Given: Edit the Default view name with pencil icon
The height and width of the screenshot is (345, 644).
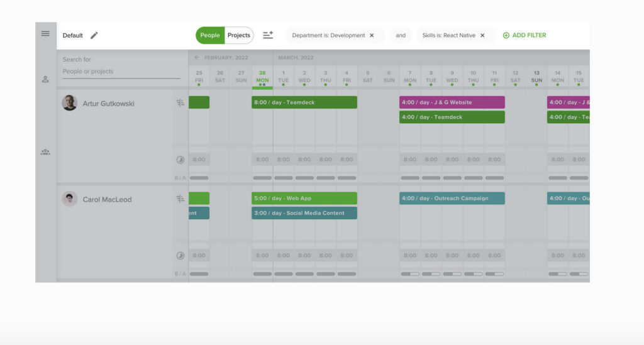Looking at the screenshot, I should pos(94,35).
